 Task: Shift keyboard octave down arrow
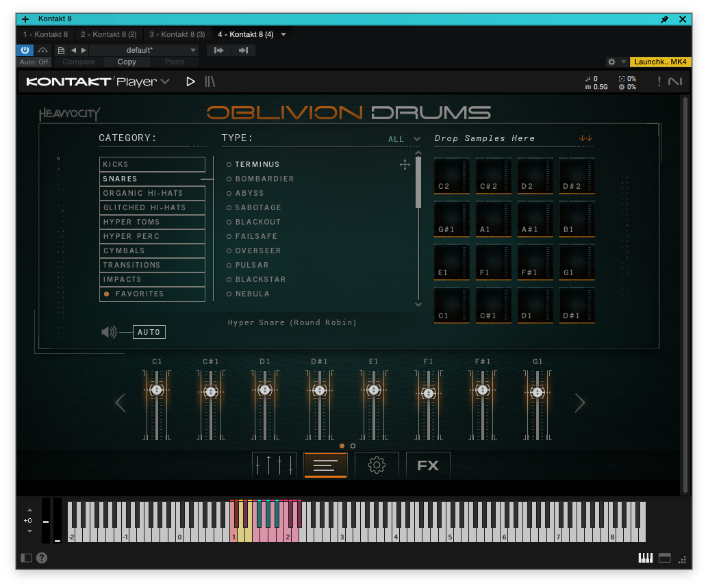(x=29, y=531)
